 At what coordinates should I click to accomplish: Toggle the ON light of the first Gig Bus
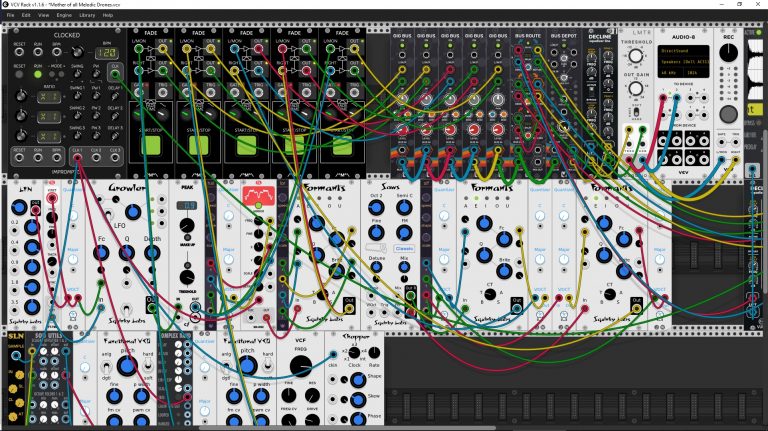(402, 46)
